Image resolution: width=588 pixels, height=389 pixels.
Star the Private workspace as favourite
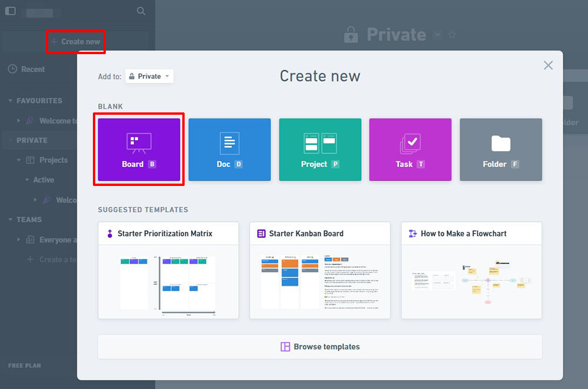(x=452, y=35)
